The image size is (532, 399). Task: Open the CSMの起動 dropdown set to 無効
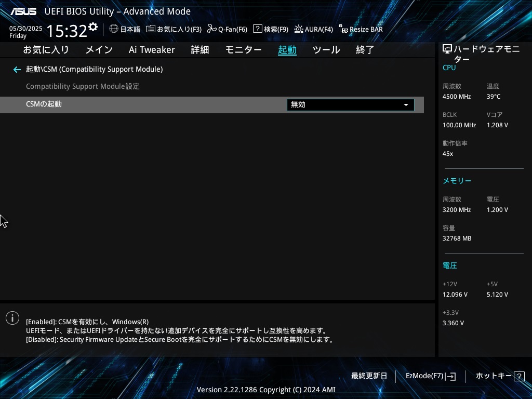click(x=351, y=105)
